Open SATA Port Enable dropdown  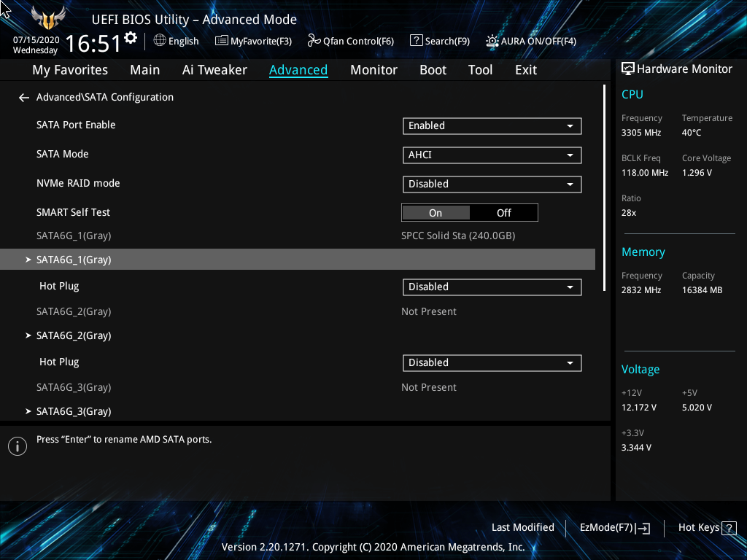(x=492, y=126)
